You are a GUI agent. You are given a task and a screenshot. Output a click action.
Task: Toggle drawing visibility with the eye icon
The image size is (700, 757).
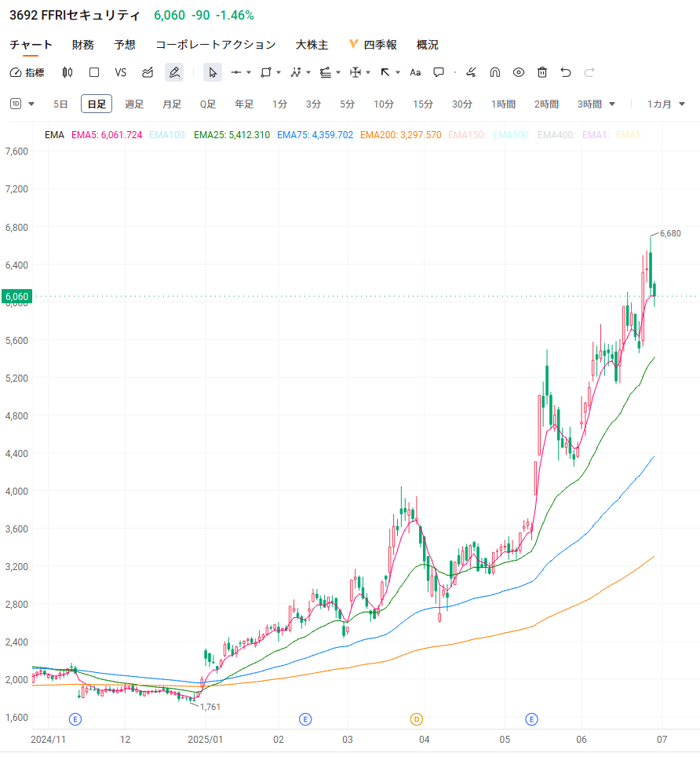click(518, 72)
